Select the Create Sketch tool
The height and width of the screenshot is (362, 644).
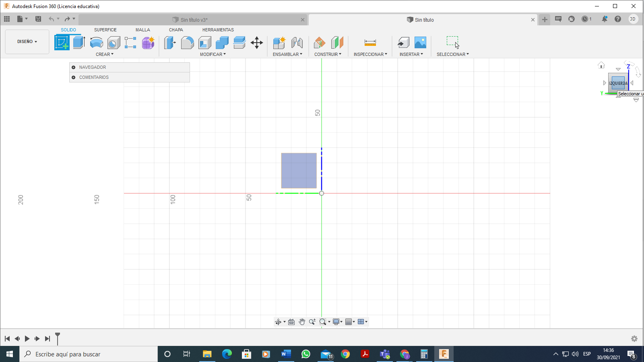click(62, 42)
